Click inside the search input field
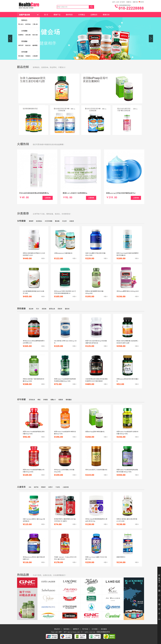Viewport: 161px width, 644px height. [x=73, y=7]
